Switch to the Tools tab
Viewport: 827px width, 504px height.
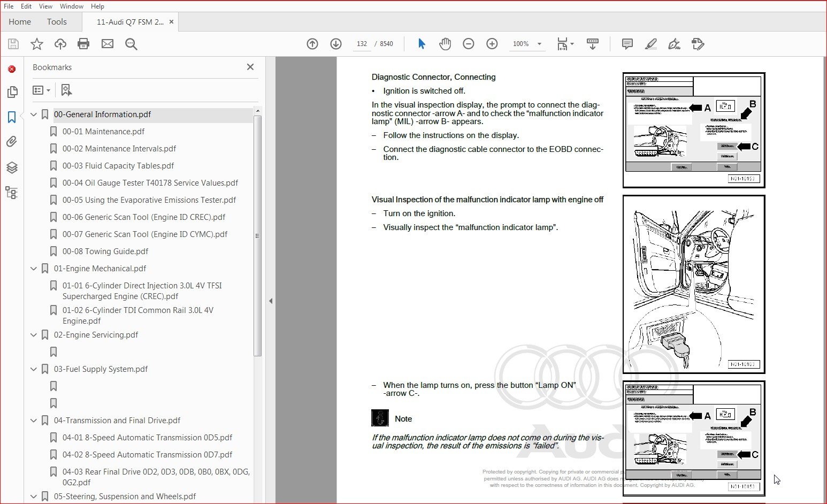tap(57, 22)
